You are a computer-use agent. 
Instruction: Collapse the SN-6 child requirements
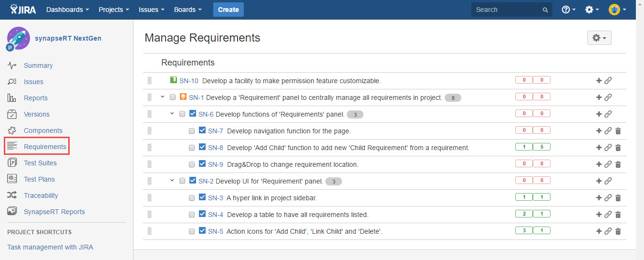[172, 114]
